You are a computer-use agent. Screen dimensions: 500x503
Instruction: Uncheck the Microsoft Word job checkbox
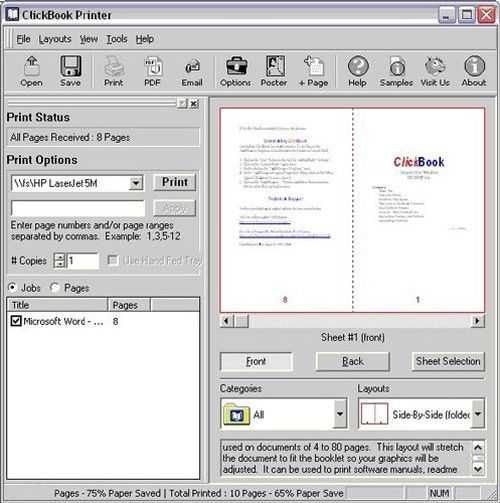pos(16,321)
